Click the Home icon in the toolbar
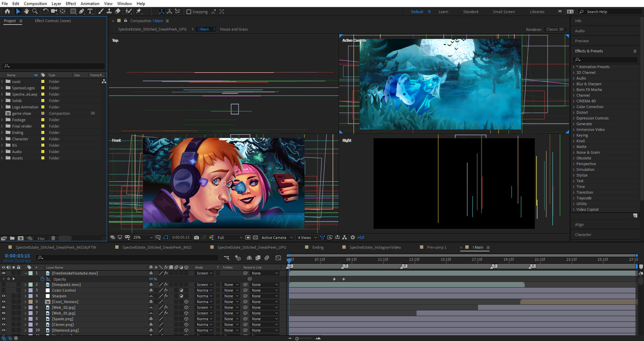644x341 pixels. click(7, 11)
